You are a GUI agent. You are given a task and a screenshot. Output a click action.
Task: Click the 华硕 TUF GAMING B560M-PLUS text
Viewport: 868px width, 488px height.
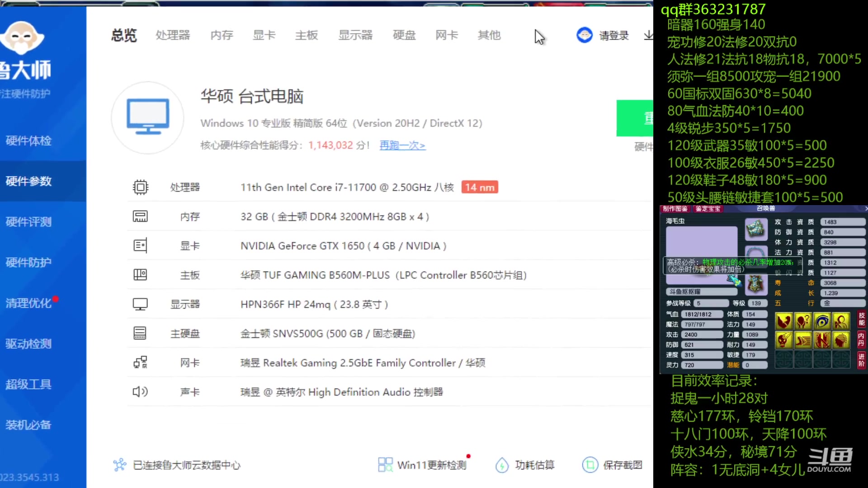[384, 275]
